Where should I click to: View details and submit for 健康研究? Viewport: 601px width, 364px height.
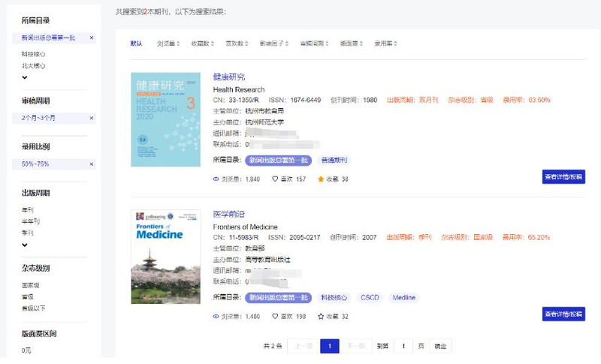click(x=563, y=177)
